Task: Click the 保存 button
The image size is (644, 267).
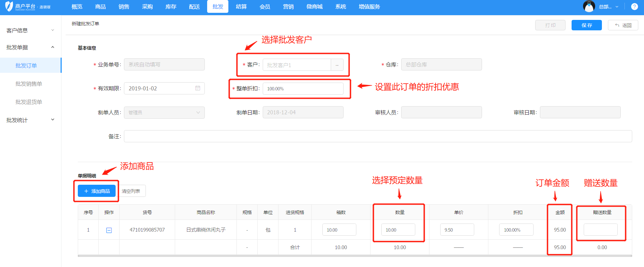Action: coord(586,25)
